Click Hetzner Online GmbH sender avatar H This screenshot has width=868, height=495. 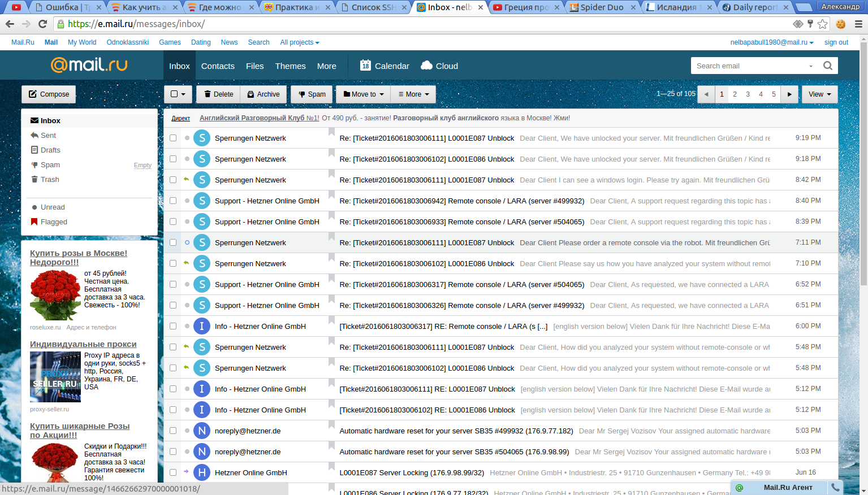(202, 472)
